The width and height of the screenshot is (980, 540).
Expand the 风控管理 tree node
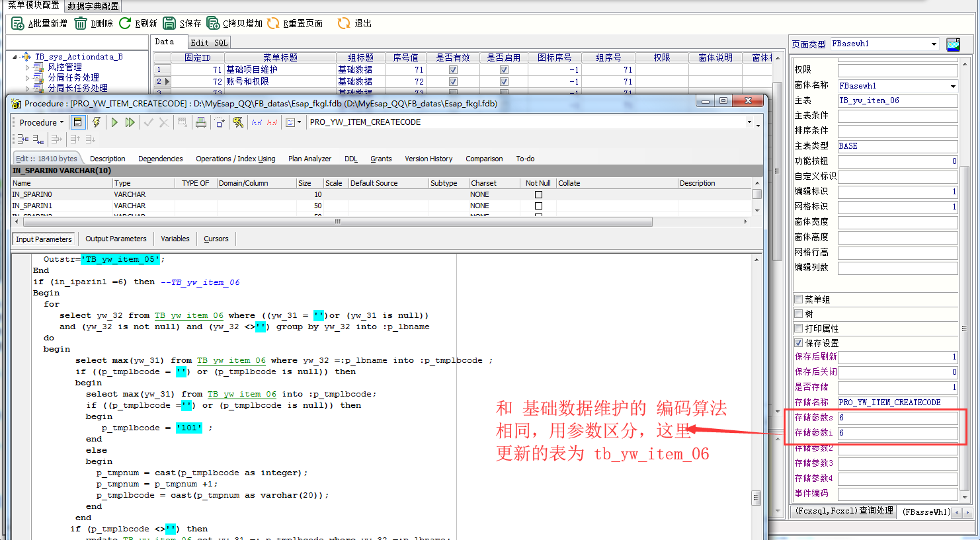(27, 67)
